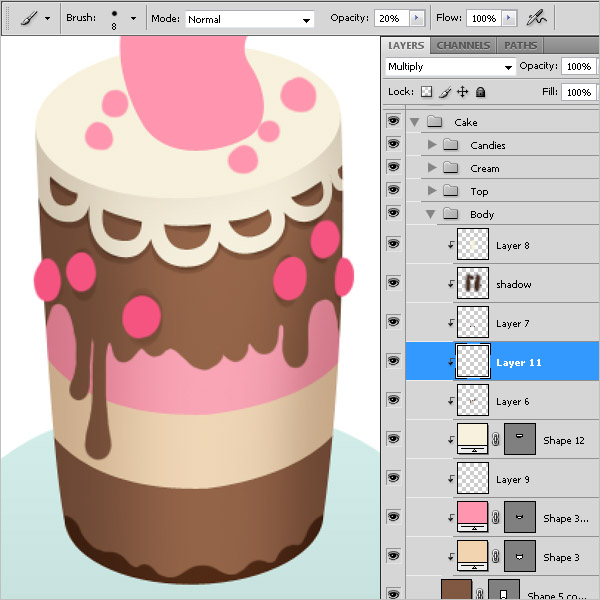Select the Candies folder icon

pyautogui.click(x=450, y=145)
